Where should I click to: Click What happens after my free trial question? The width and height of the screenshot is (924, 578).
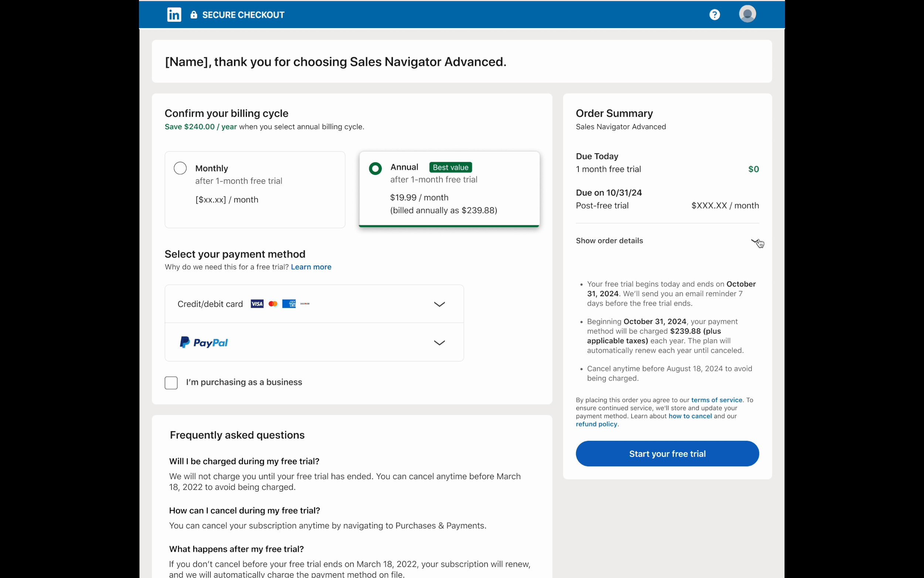point(236,549)
